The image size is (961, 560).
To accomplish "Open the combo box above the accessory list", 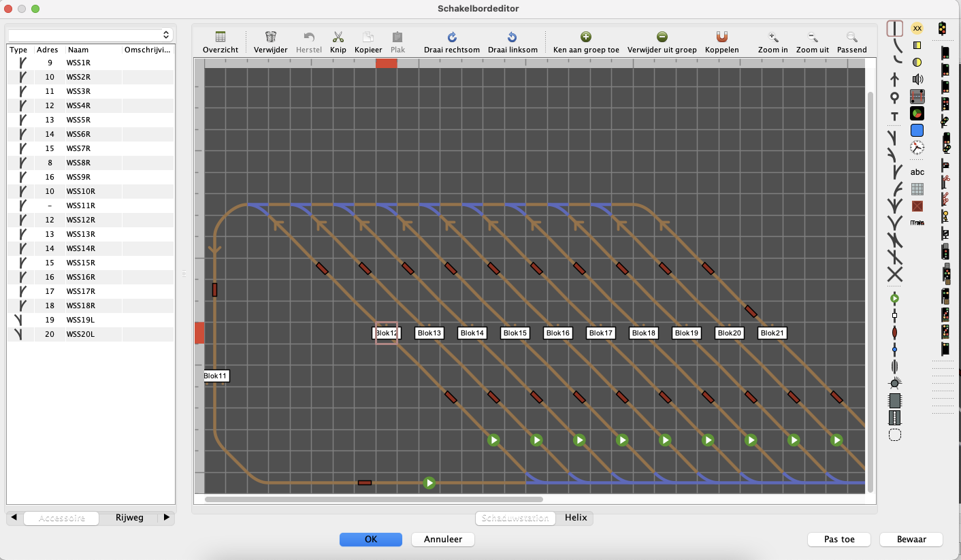I will [91, 34].
